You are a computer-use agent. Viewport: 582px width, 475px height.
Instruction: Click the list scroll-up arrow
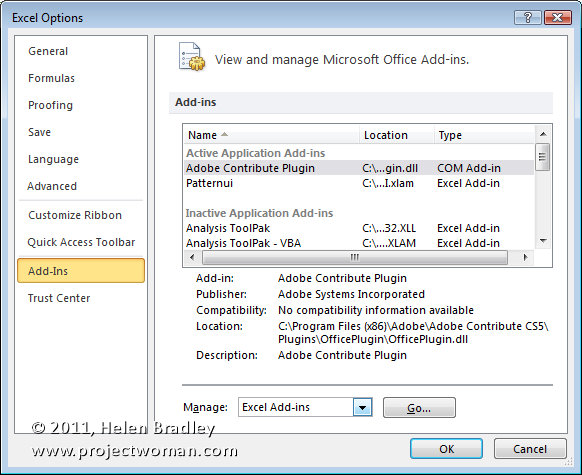543,134
